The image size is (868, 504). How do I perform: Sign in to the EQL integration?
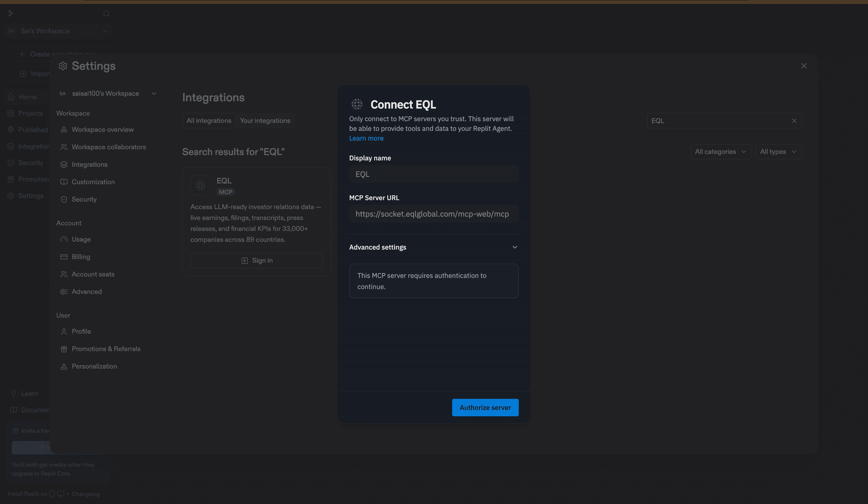tap(257, 261)
